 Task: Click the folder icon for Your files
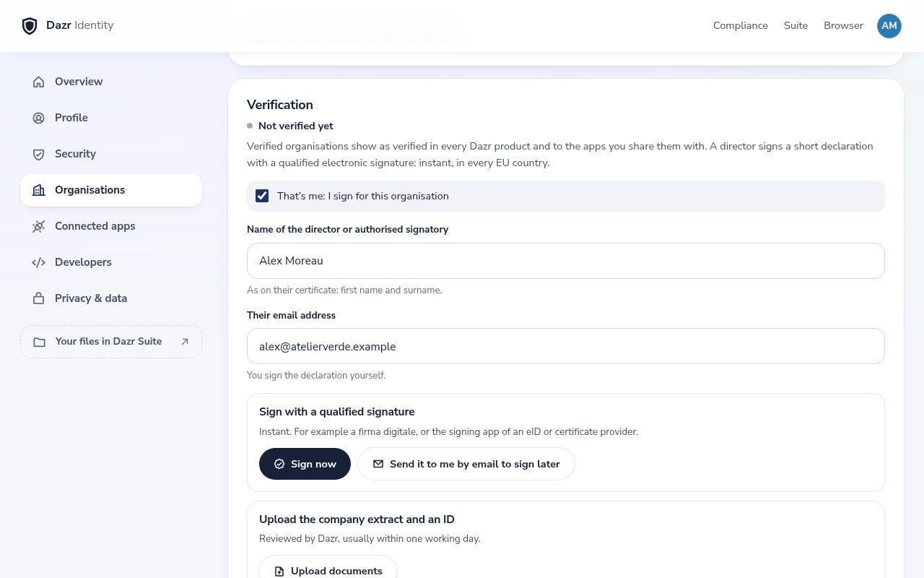click(x=40, y=342)
